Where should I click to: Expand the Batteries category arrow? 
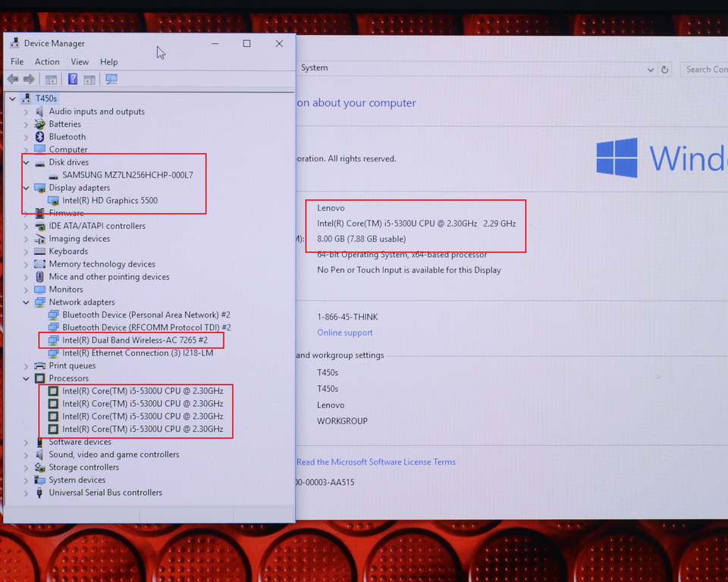[26, 124]
